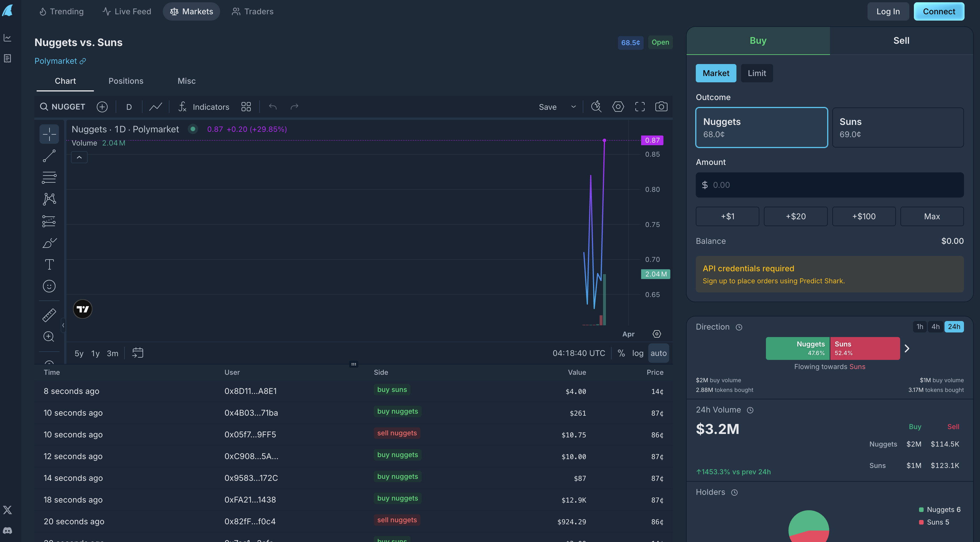Select the trend line drawing tool
Viewport: 980px width, 542px height.
pos(49,156)
